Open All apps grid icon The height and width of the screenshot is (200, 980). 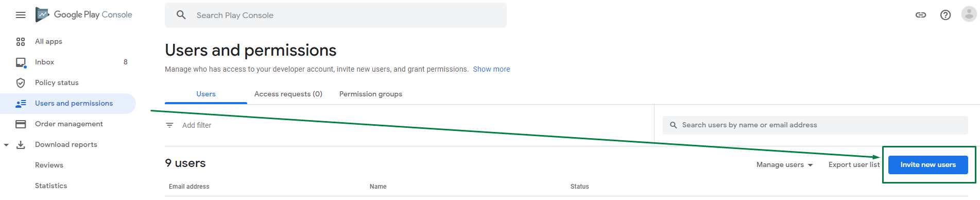21,42
